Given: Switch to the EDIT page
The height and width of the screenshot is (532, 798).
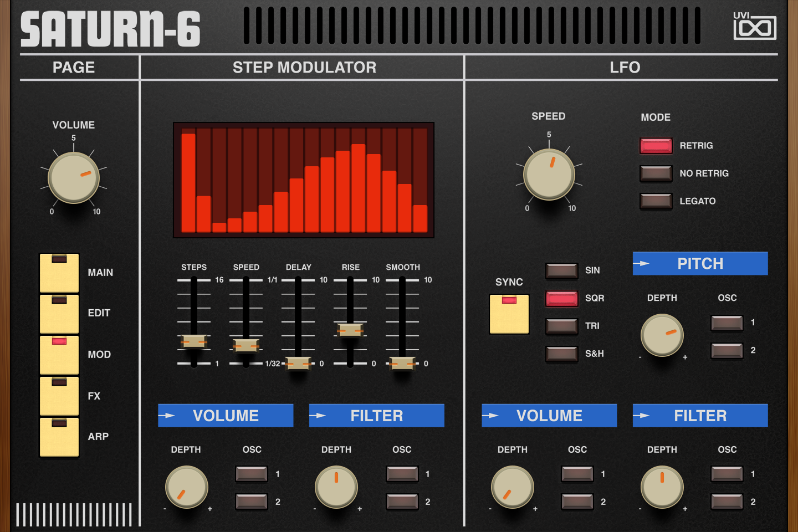Looking at the screenshot, I should point(59,314).
